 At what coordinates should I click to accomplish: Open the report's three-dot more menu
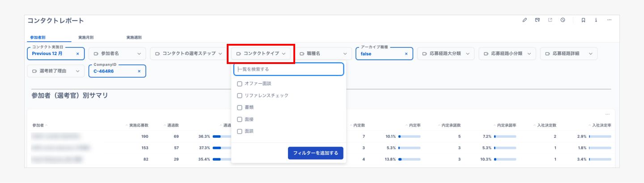point(609,20)
